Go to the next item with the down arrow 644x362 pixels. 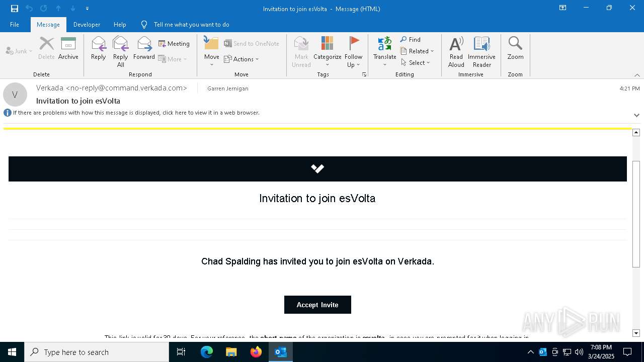point(73,9)
